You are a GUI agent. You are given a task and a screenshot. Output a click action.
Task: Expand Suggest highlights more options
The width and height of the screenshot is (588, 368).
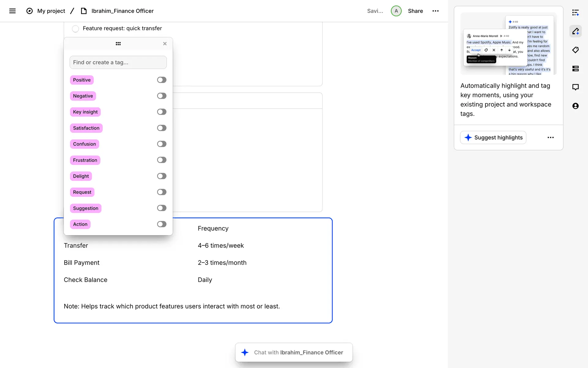coord(550,138)
